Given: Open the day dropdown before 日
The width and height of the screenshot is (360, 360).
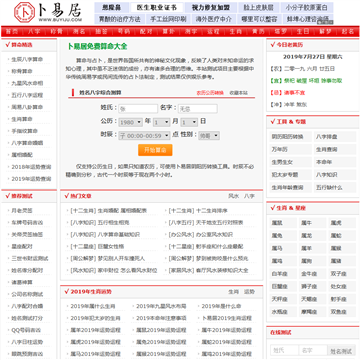Looking at the screenshot, I should pos(189,122).
